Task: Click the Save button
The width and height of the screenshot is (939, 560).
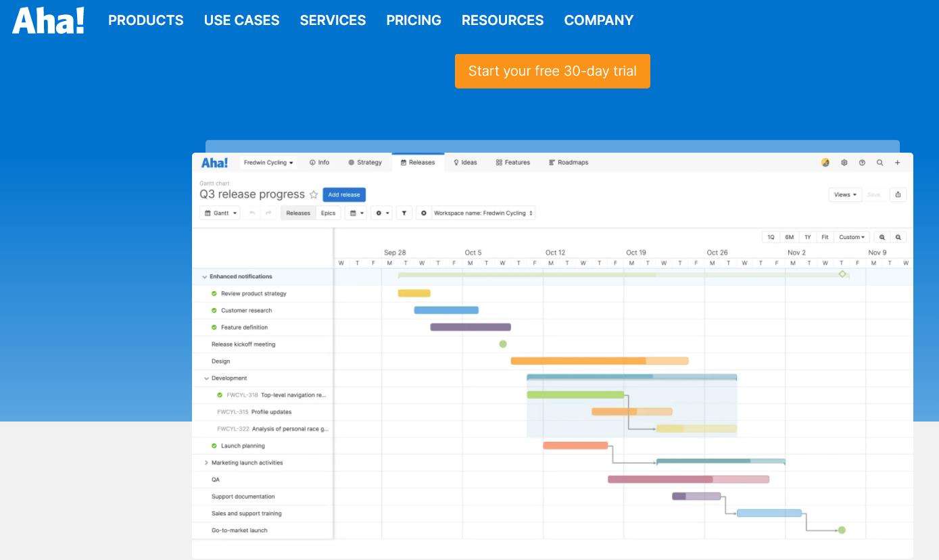Action: [873, 195]
